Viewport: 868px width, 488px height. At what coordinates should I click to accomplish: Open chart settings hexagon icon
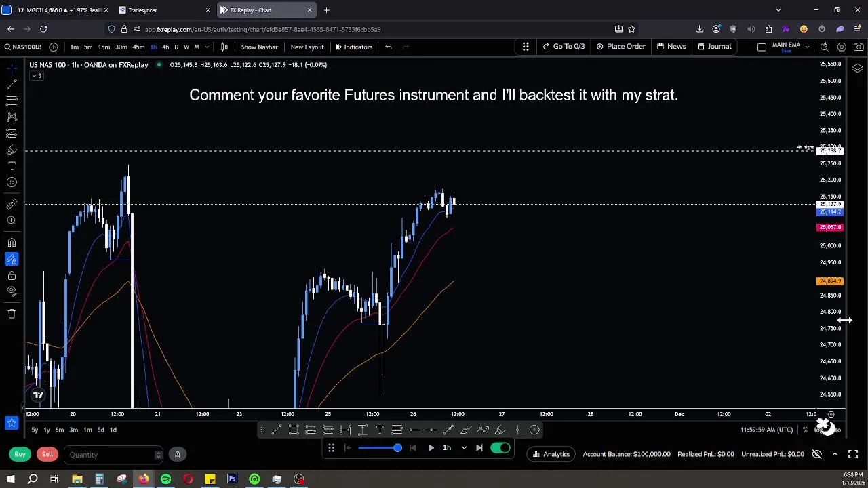coord(842,47)
